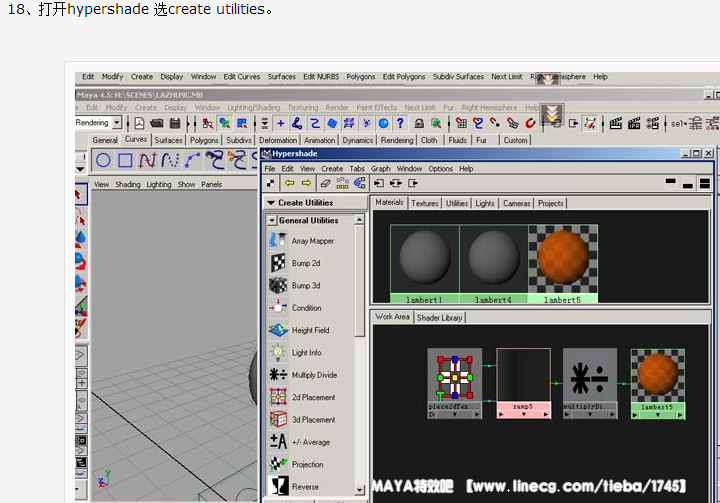This screenshot has width=720, height=503.
Task: Click the Multiply Divide utility icon
Action: click(x=277, y=375)
